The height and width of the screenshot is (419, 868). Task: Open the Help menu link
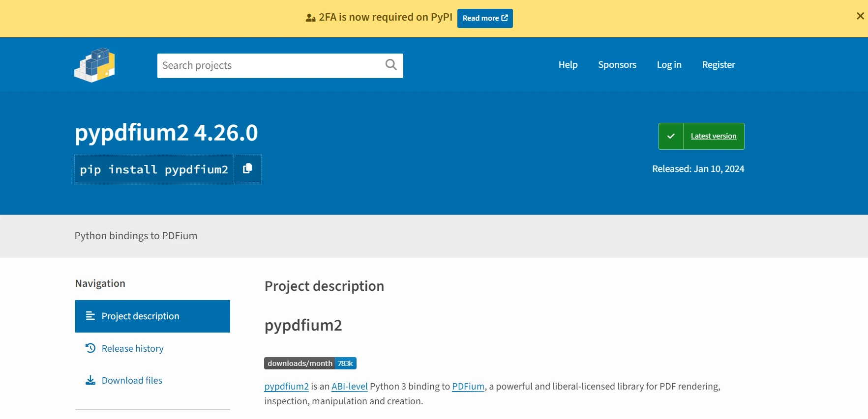pyautogui.click(x=568, y=65)
